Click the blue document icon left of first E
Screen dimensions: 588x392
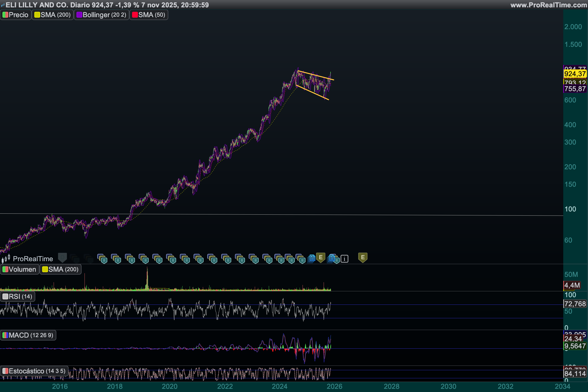(311, 258)
